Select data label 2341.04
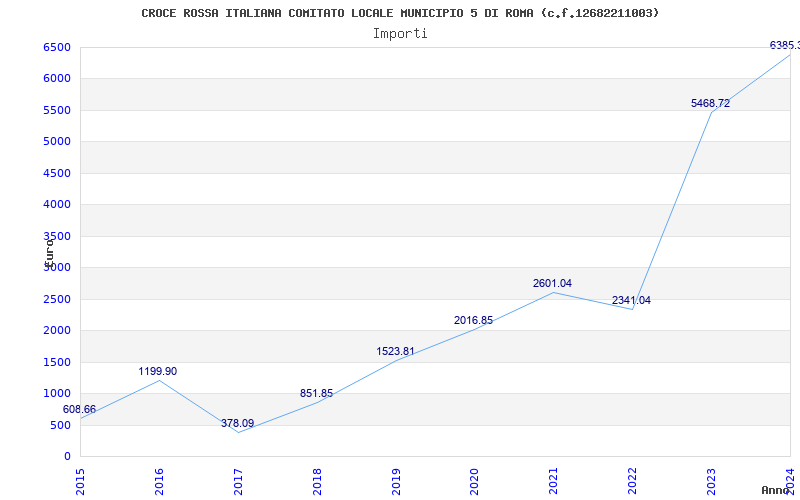 (x=631, y=301)
